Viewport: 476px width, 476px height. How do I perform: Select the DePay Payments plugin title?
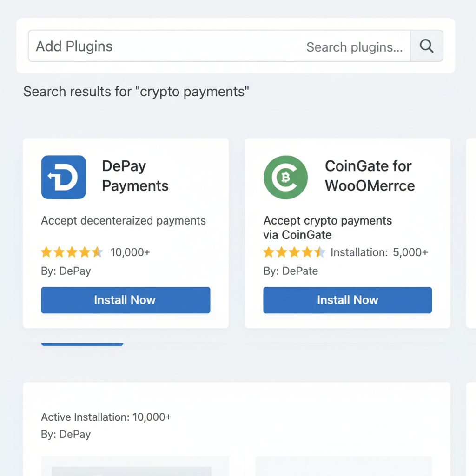tap(135, 176)
